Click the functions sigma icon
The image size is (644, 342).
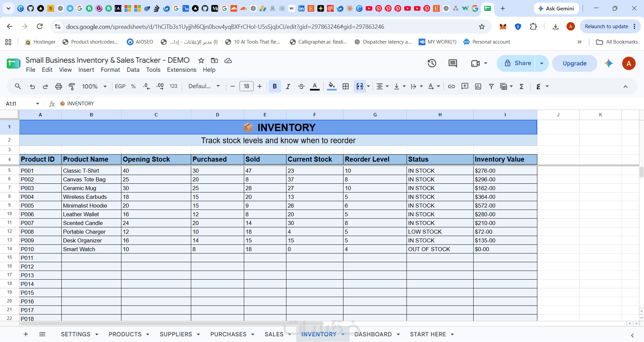(x=522, y=87)
